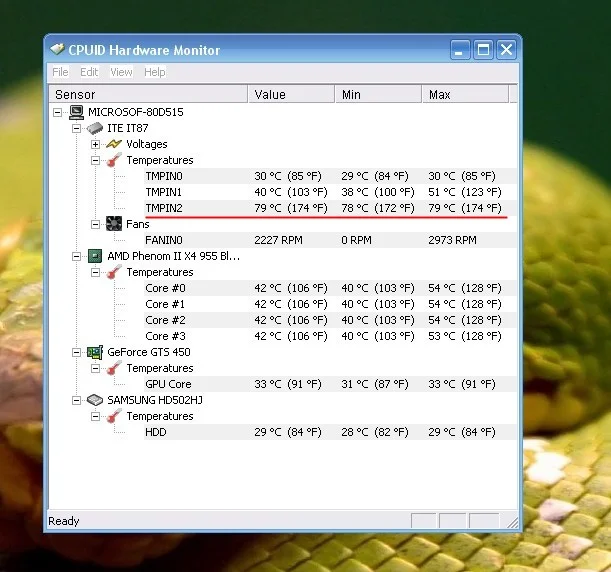Select the TMPIN2 row

[x=330, y=208]
